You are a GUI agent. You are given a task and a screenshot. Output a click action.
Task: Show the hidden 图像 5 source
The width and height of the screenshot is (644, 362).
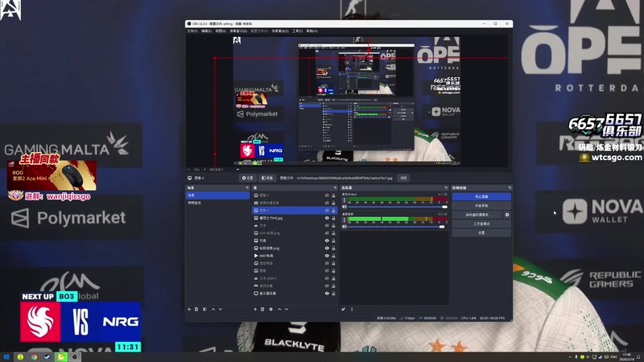tap(327, 195)
